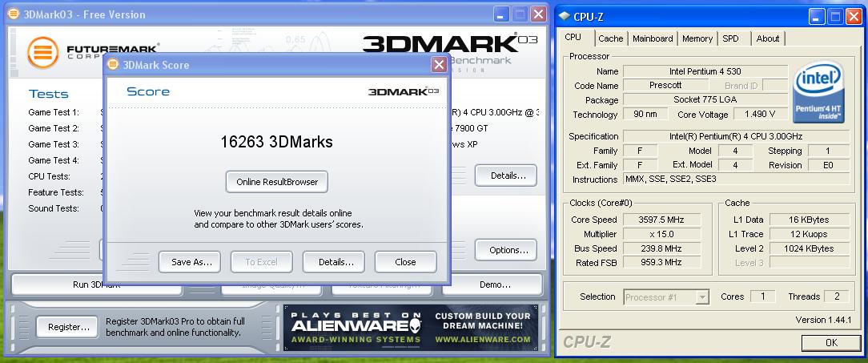868x363 pixels.
Task: Open the About tab in CPU-Z
Action: coord(768,38)
